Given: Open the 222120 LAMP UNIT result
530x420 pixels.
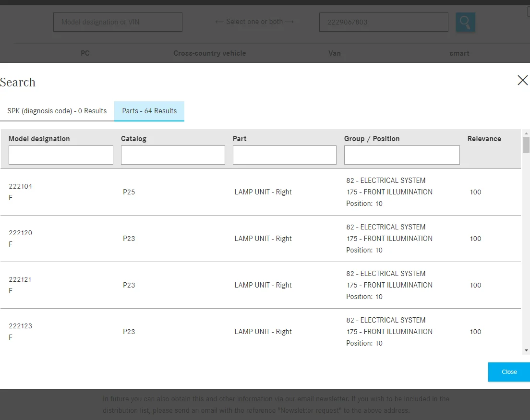Looking at the screenshot, I should [x=260, y=239].
